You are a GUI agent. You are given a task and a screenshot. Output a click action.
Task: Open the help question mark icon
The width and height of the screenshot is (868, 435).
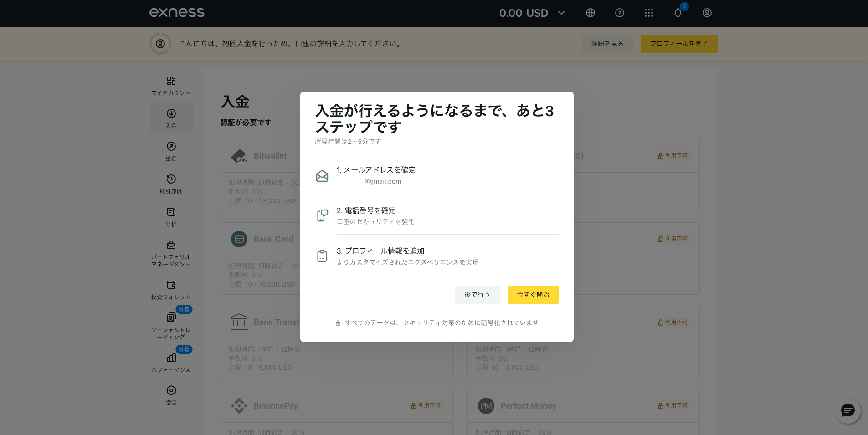click(619, 13)
